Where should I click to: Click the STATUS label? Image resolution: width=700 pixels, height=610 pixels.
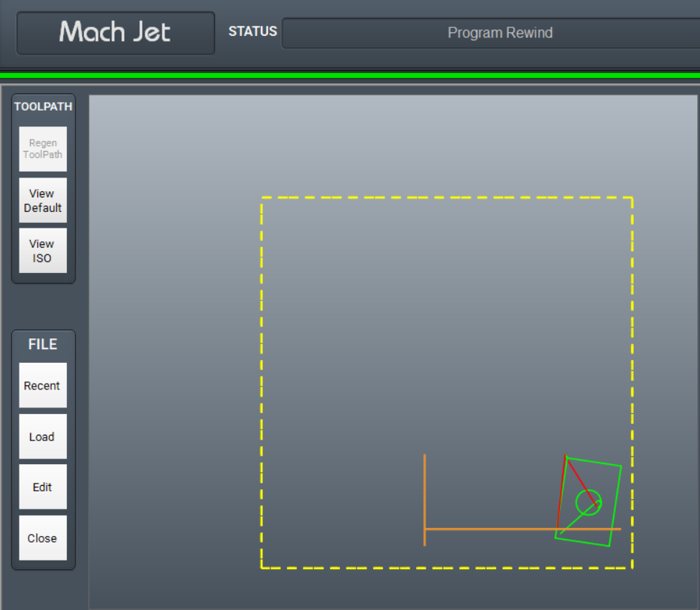click(253, 31)
